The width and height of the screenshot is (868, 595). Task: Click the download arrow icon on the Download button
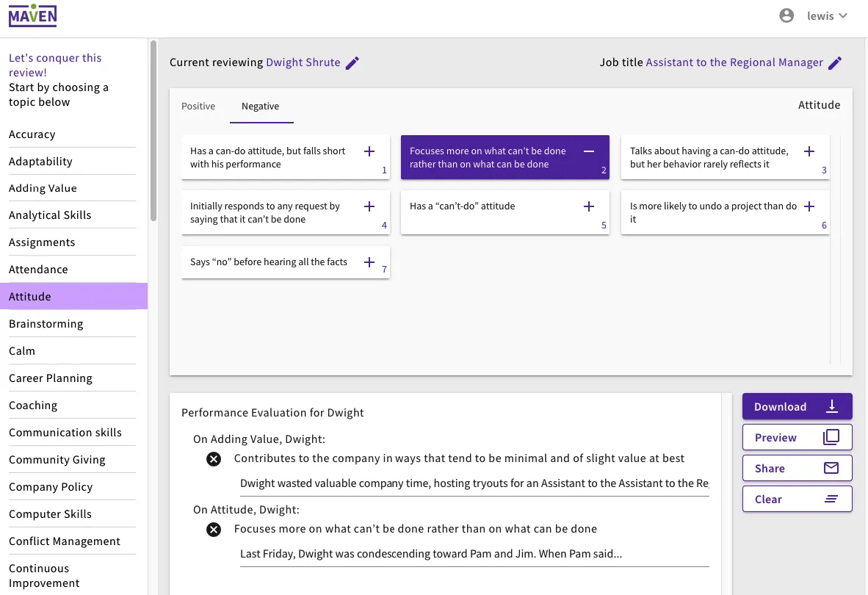[x=831, y=406]
